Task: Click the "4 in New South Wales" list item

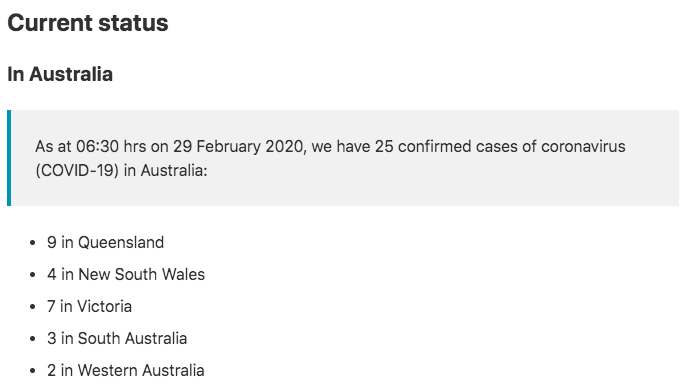Action: (x=126, y=274)
